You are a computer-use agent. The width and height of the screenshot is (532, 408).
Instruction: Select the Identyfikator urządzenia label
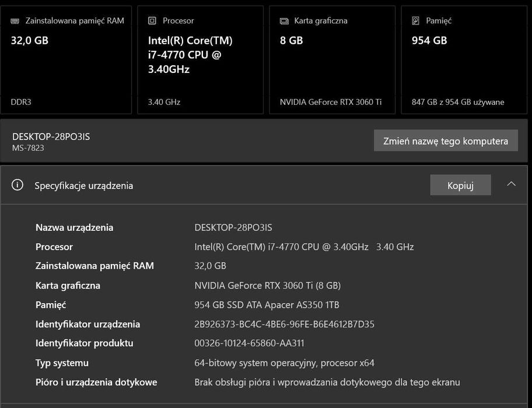88,324
